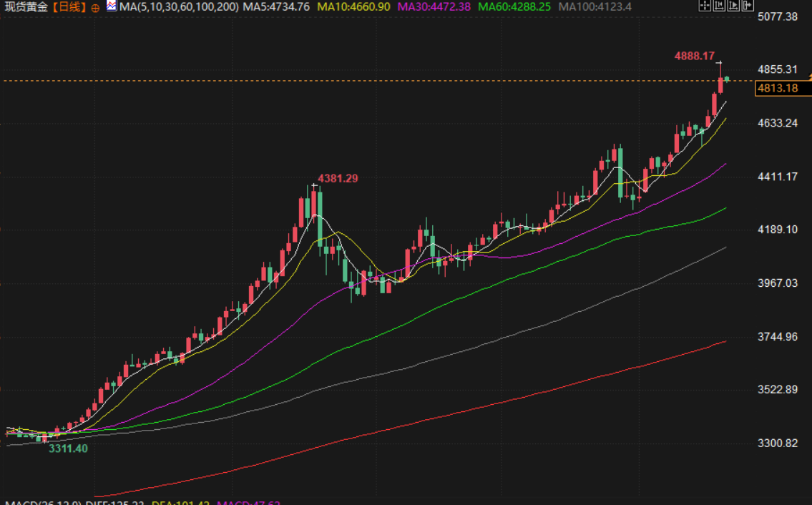The width and height of the screenshot is (812, 505).
Task: Click the 3744.96 price axis label
Action: coord(778,337)
